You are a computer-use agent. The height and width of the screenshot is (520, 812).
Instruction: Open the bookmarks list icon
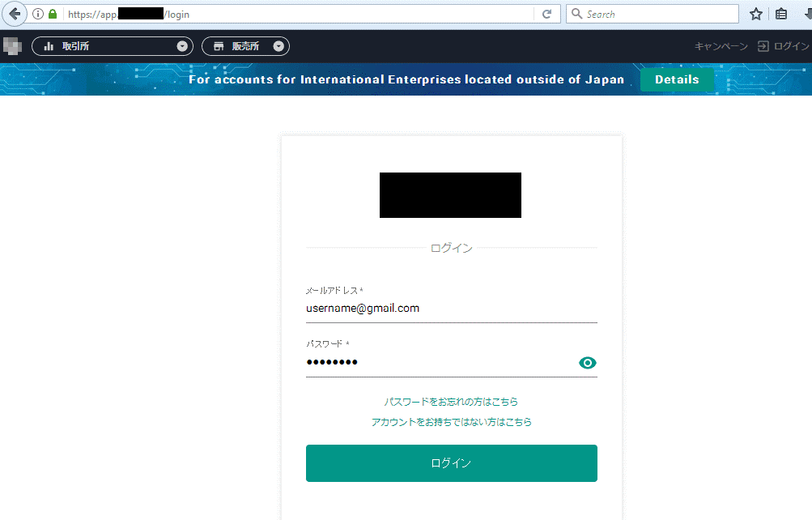click(x=781, y=14)
